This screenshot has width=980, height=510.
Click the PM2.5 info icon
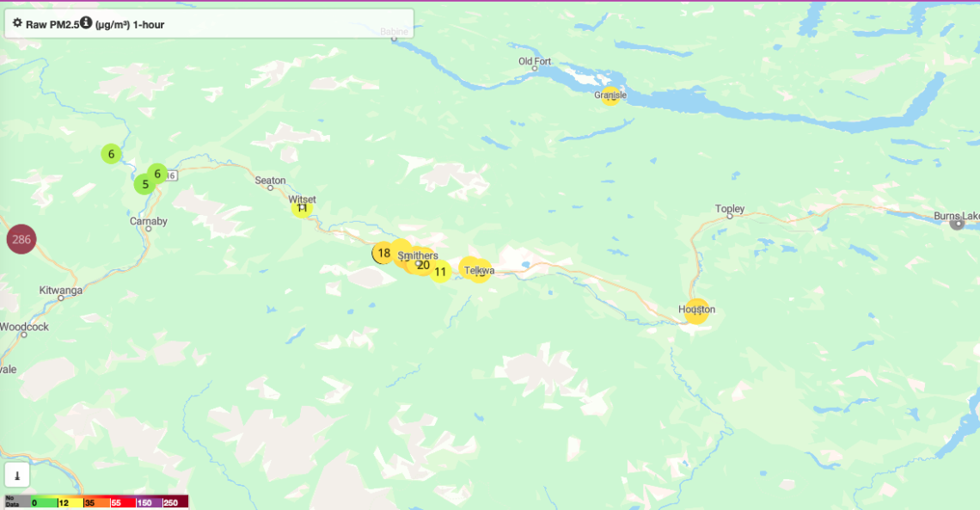(x=86, y=22)
